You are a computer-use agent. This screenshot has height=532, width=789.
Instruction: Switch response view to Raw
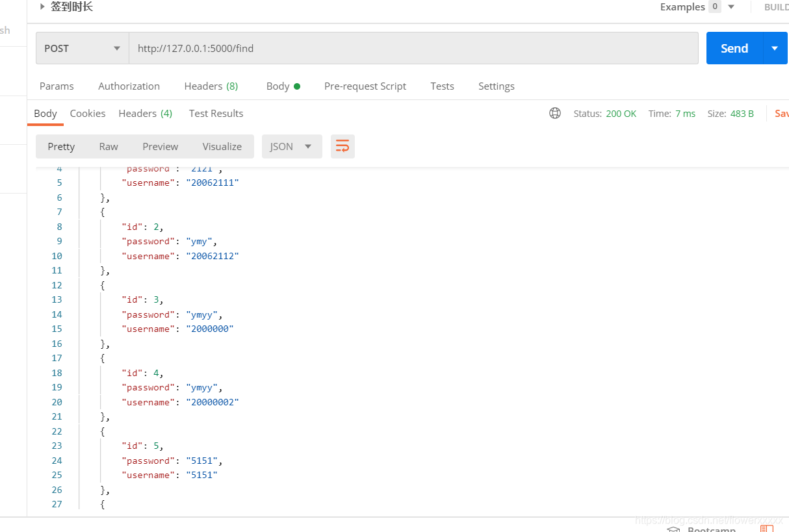click(x=108, y=146)
